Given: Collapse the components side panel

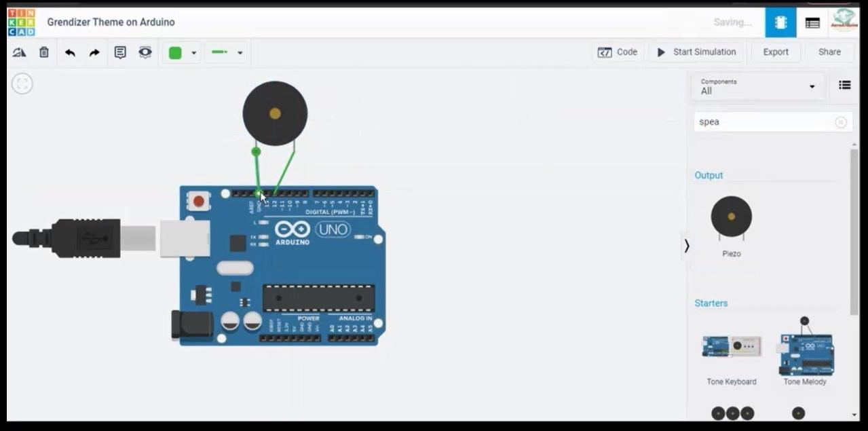Looking at the screenshot, I should [x=687, y=246].
